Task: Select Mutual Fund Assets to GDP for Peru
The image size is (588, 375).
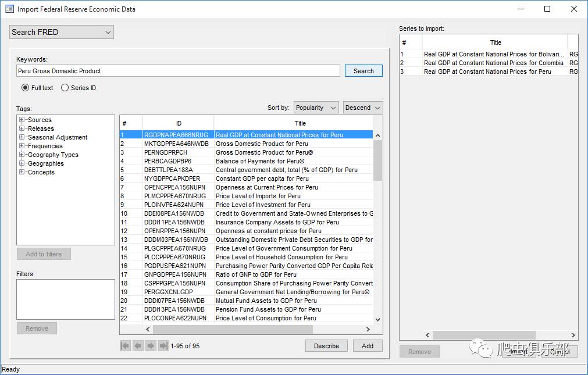Action: [247, 301]
